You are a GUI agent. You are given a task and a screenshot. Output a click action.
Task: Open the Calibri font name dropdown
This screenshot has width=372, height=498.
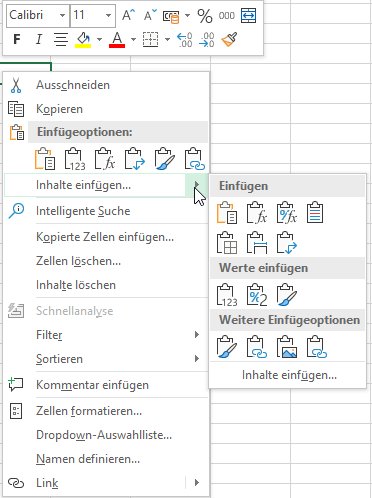coord(62,15)
